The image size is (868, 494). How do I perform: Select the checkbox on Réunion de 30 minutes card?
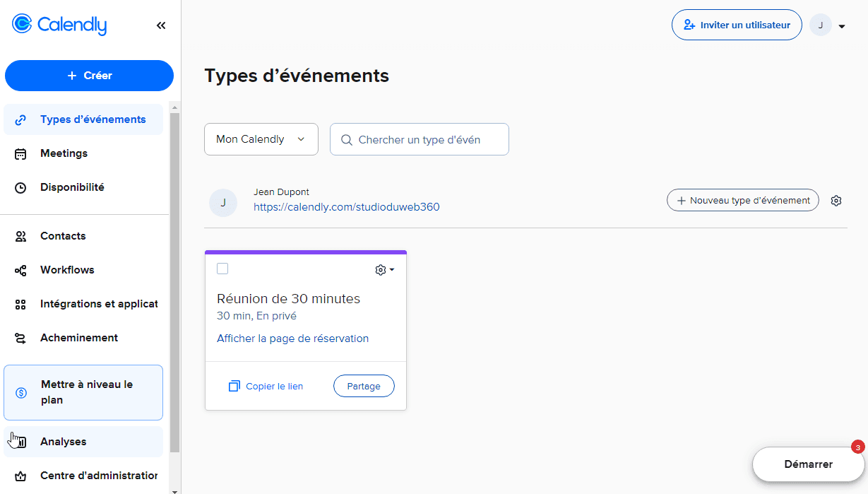222,269
